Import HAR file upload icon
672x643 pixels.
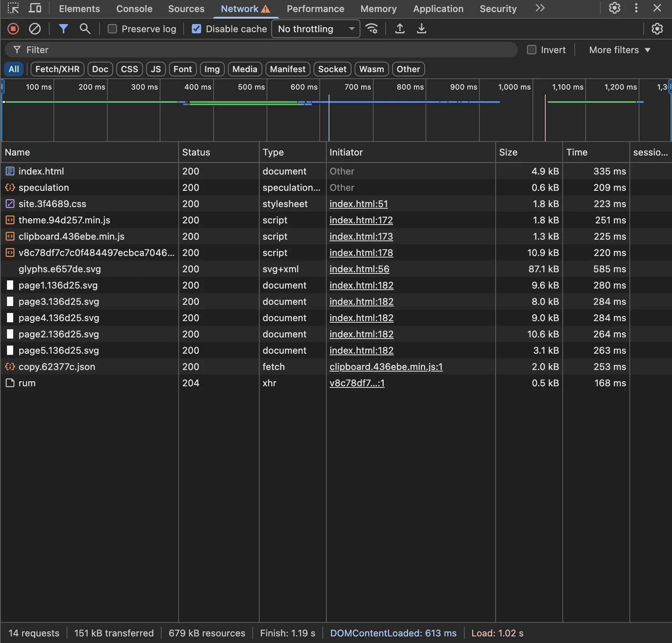tap(400, 29)
